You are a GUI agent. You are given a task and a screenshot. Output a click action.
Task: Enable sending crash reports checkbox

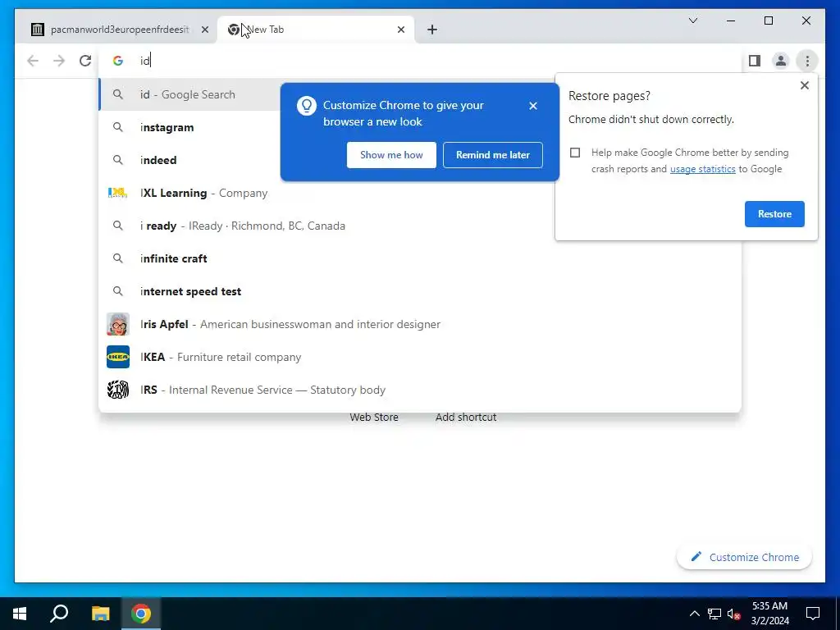click(x=575, y=153)
